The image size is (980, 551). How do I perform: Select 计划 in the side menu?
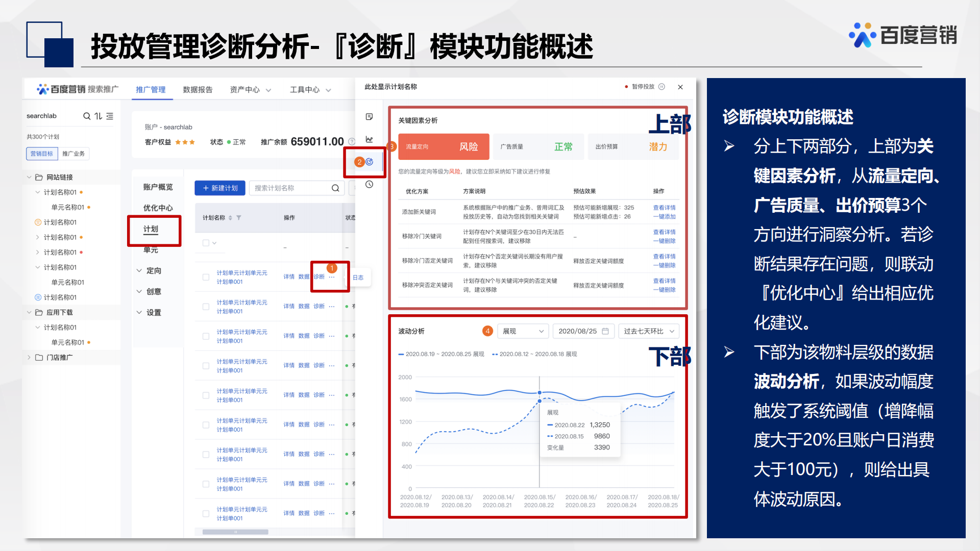[151, 229]
